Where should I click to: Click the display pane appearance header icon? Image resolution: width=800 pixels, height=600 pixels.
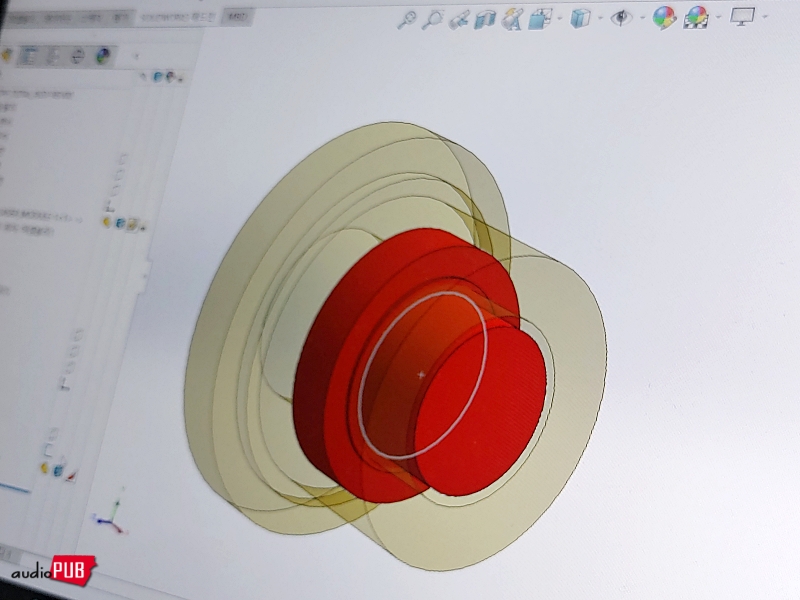pyautogui.click(x=170, y=77)
